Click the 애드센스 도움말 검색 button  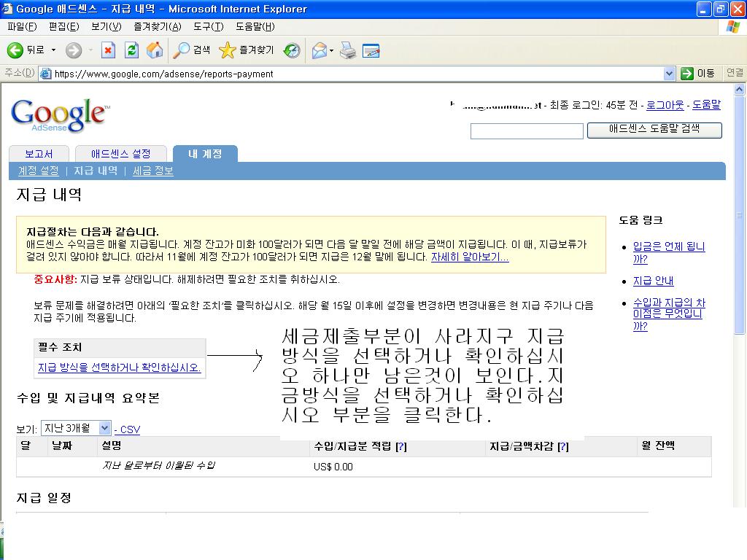pos(654,130)
